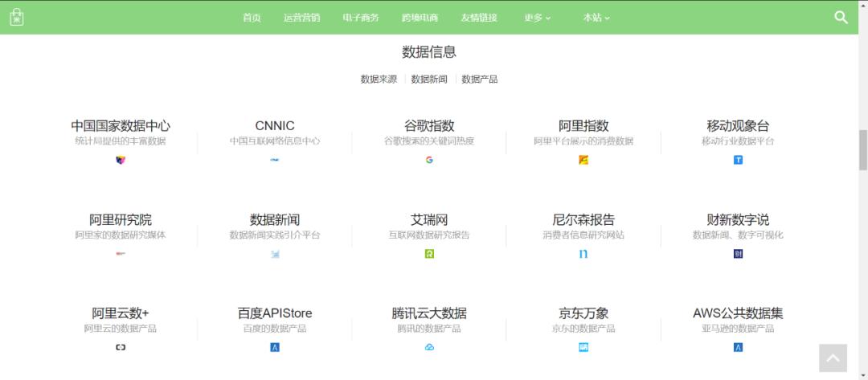The height and width of the screenshot is (380, 868).
Task: Click the page vertical scrollbar thumb
Action: [x=863, y=150]
